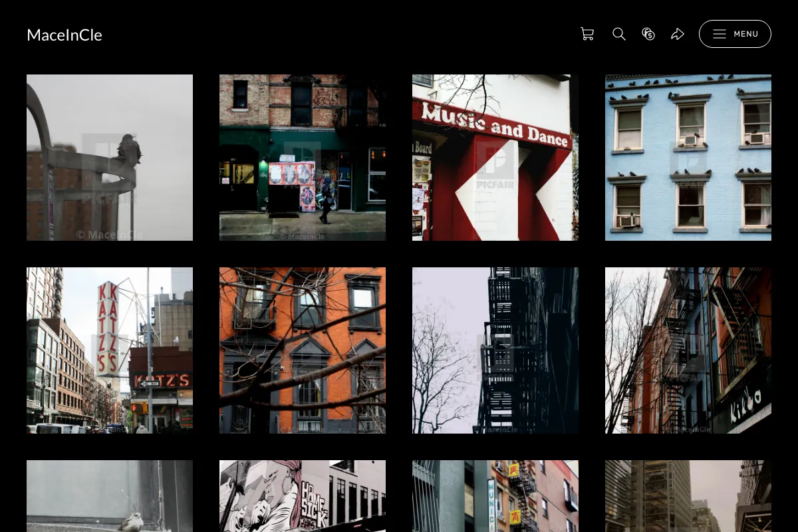Click the hamburger lines in the Menu button
This screenshot has height=532, width=798.
click(720, 34)
